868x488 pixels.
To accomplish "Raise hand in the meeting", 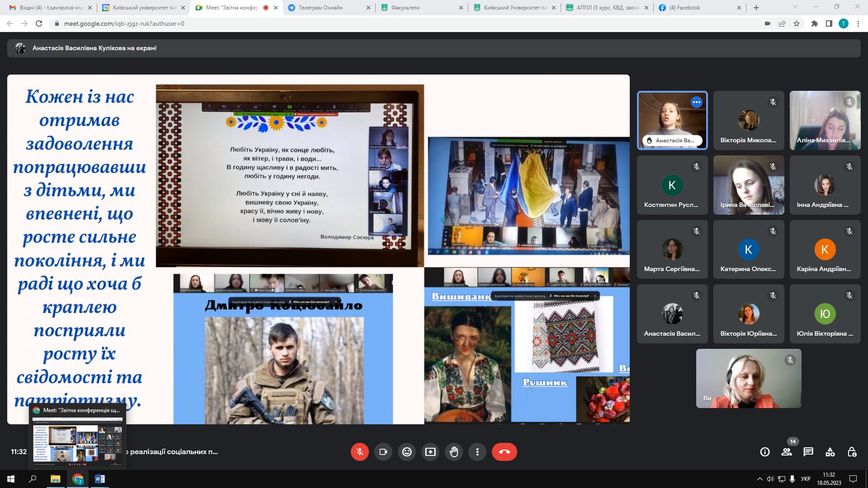I will (x=454, y=452).
